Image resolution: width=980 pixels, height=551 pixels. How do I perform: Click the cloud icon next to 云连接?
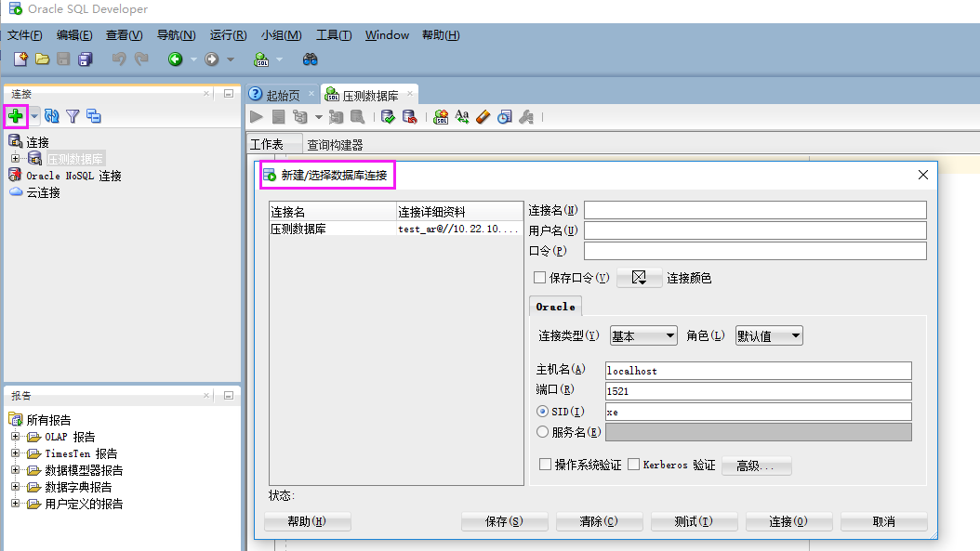pyautogui.click(x=16, y=192)
